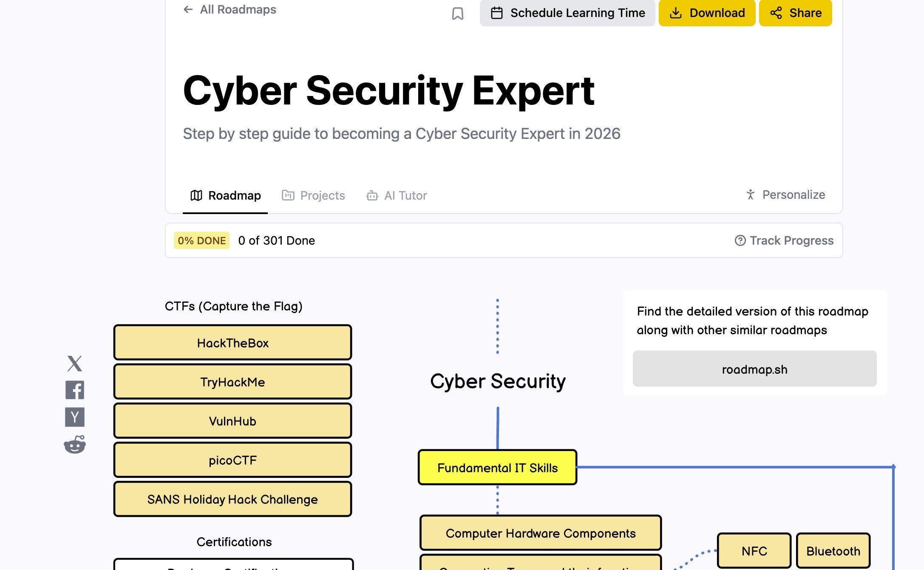This screenshot has width=924, height=570.
Task: Select the Bluetooth node
Action: [x=833, y=551]
